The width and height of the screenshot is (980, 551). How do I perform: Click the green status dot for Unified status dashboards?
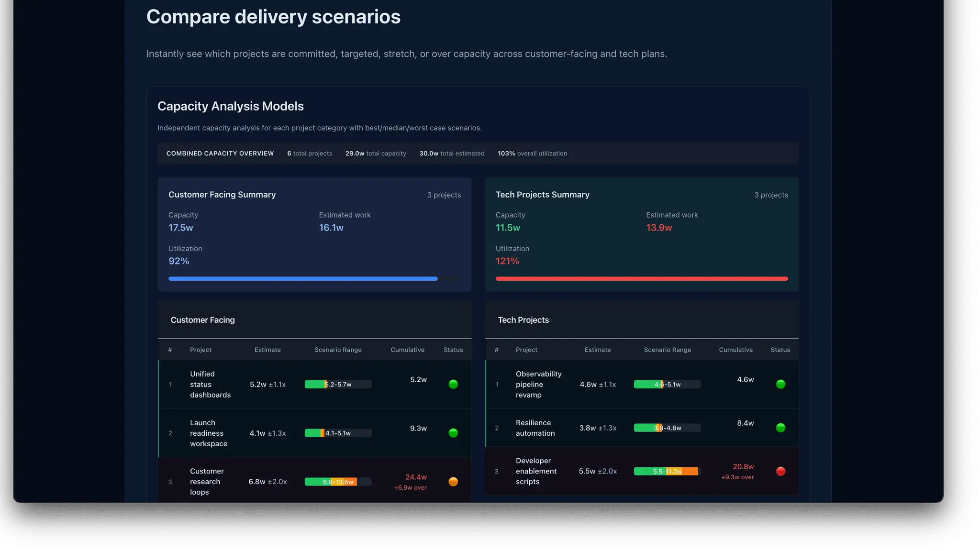453,384
